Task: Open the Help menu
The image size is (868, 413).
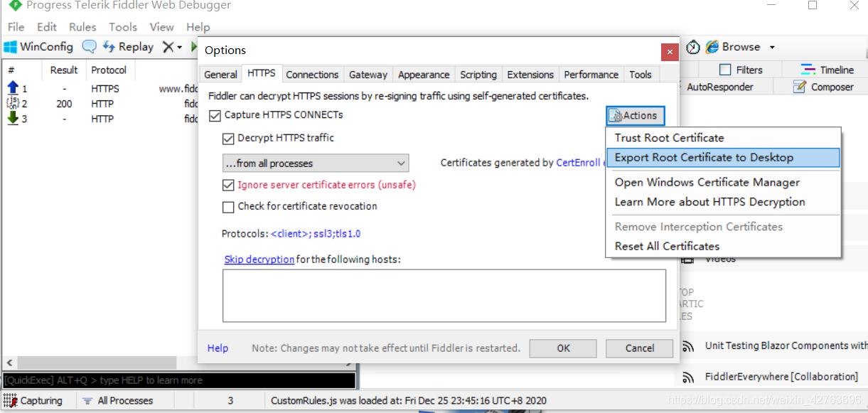Action: (198, 27)
